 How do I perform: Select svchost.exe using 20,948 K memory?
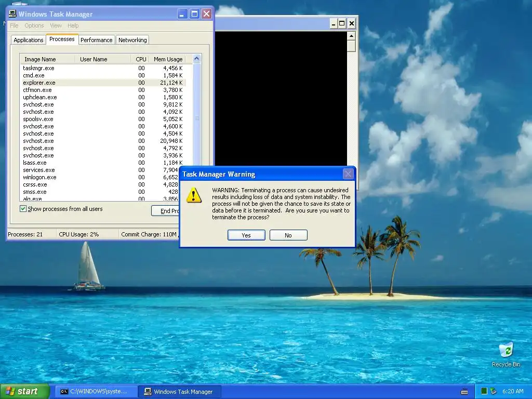[103, 141]
